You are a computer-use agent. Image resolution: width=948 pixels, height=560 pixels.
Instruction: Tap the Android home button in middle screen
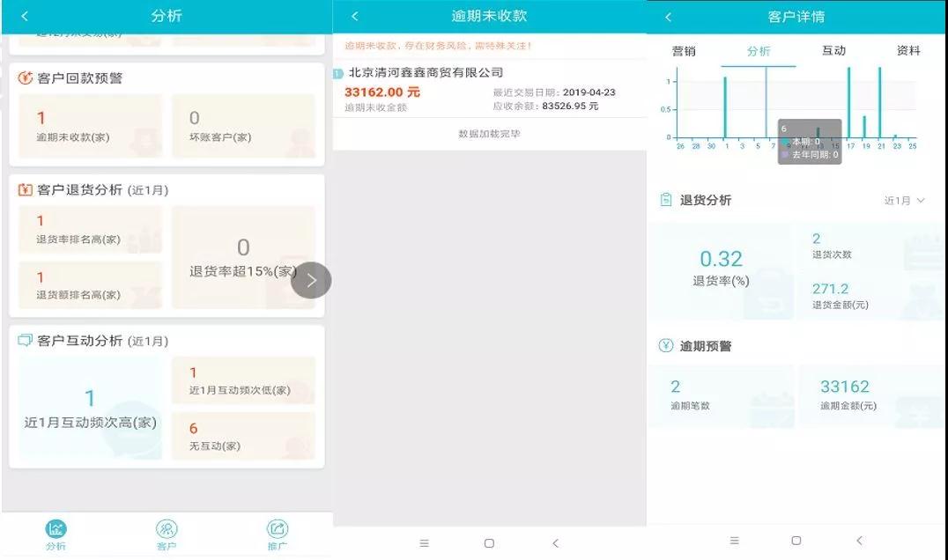pos(489,543)
